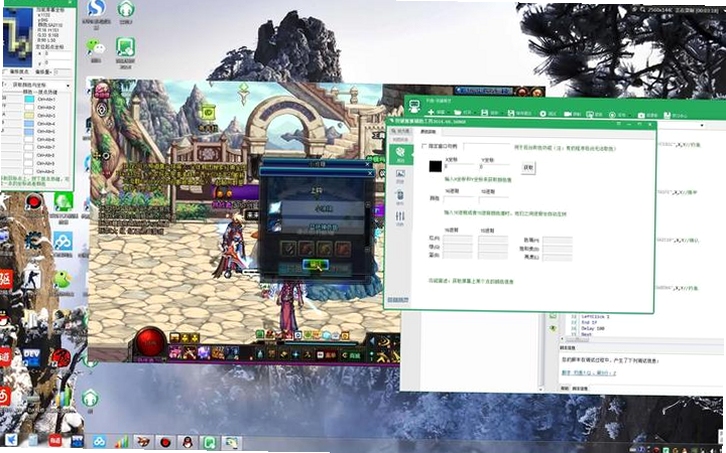Image resolution: width=726 pixels, height=453 pixels.
Task: Open the WeChat desktop icon
Action: tap(96, 47)
